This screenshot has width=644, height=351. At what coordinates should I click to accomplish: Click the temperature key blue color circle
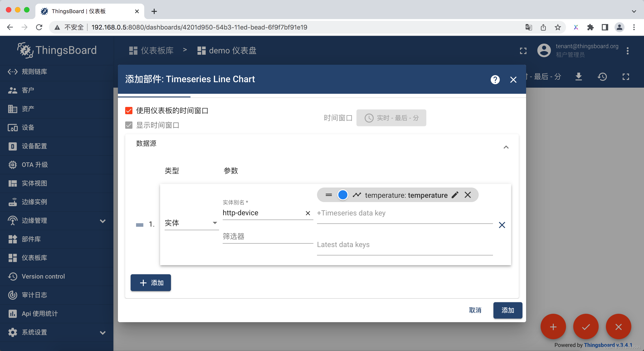point(342,195)
